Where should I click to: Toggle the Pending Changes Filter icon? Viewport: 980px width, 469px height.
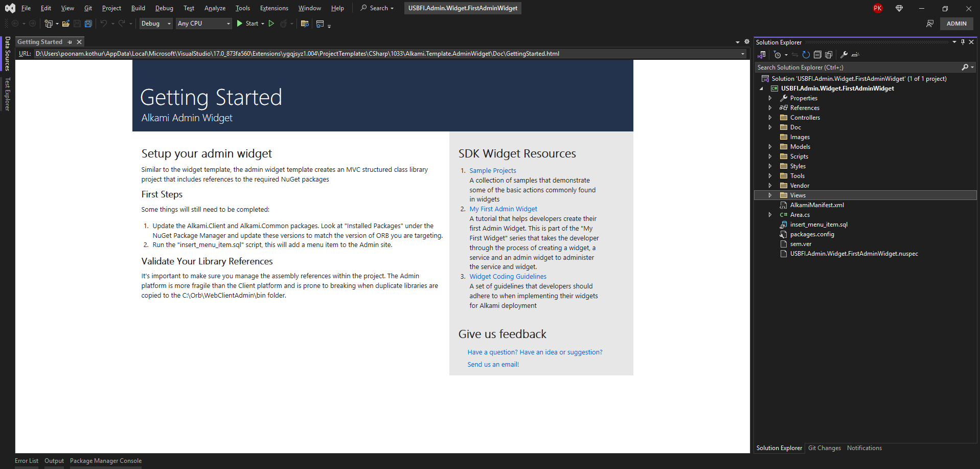777,55
